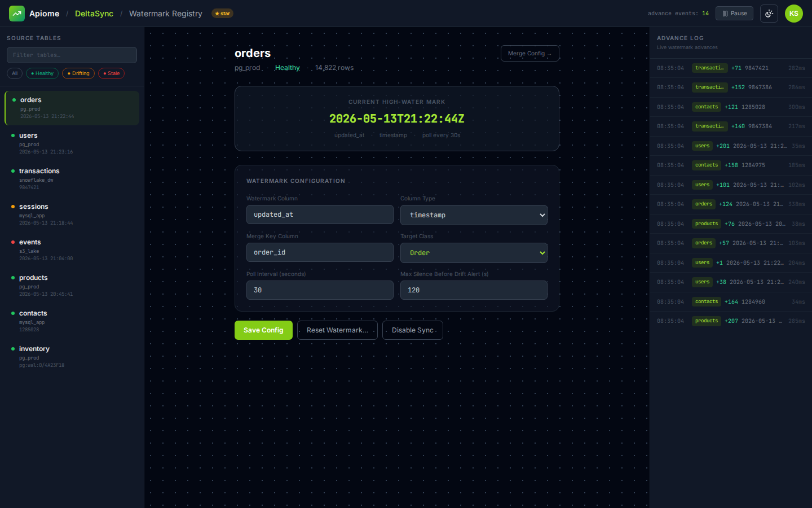Click the log row with +152 9847386
The height and width of the screenshot is (508, 812).
pos(731,87)
